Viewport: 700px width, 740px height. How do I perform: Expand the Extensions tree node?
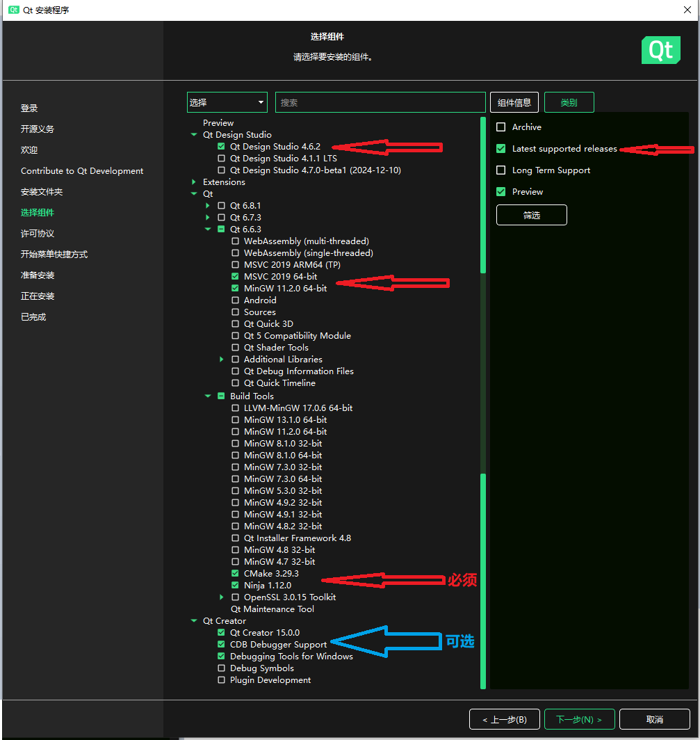click(193, 182)
